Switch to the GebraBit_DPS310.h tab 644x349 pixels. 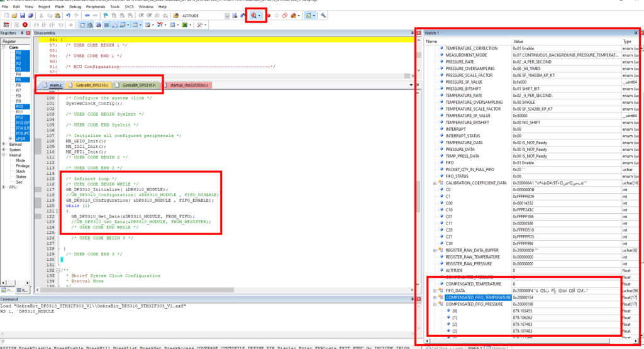tap(139, 85)
